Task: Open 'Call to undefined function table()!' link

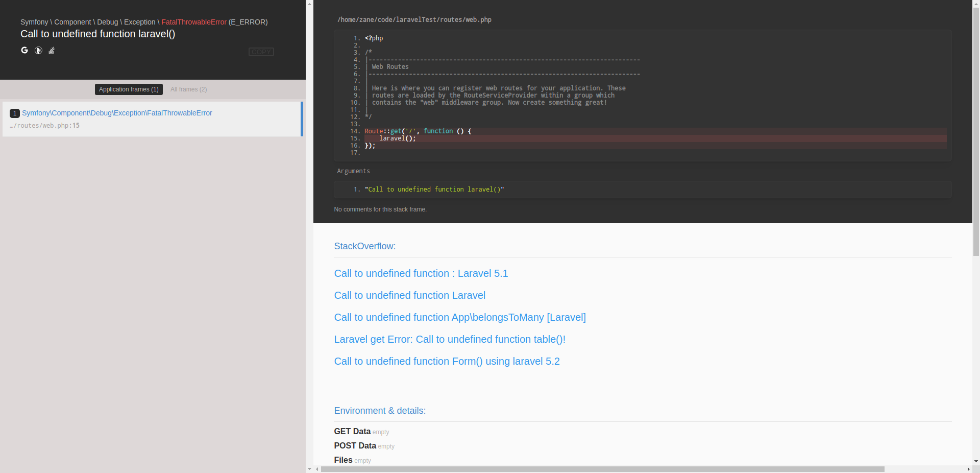Action: pyautogui.click(x=450, y=339)
